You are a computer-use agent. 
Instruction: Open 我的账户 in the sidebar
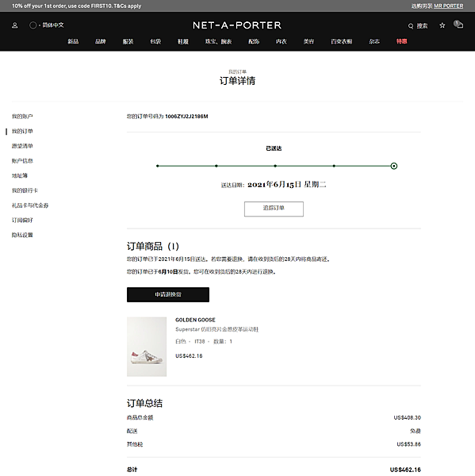click(22, 117)
